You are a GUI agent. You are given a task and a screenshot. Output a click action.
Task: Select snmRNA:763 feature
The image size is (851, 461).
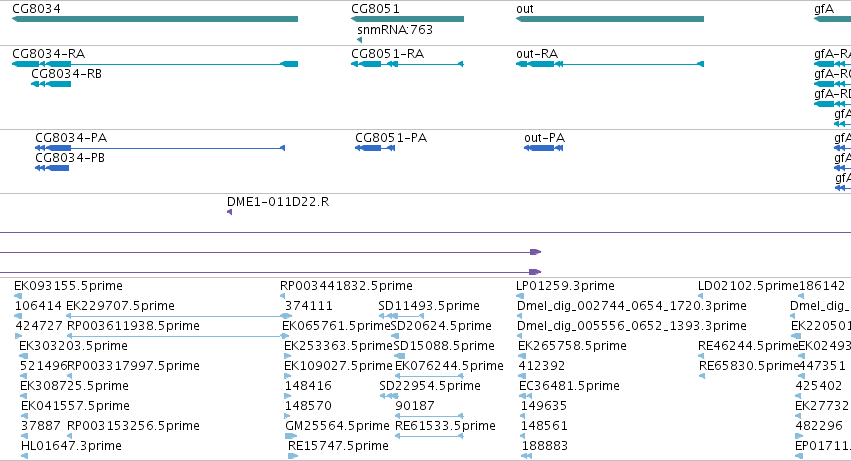[359, 40]
